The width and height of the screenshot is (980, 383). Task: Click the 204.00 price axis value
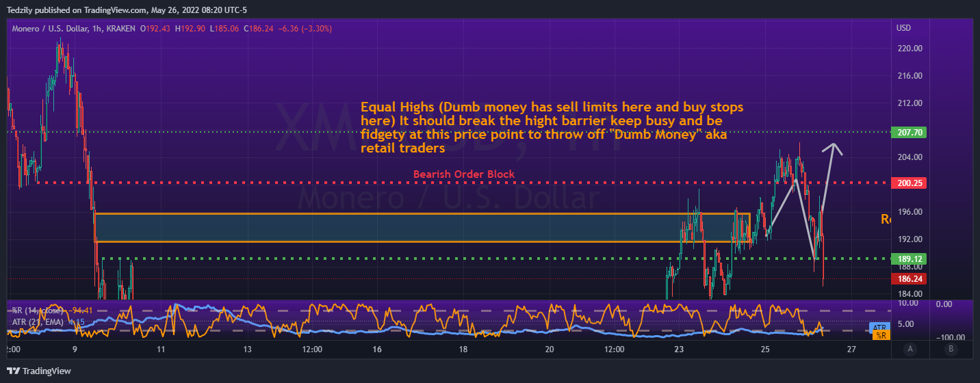click(909, 157)
